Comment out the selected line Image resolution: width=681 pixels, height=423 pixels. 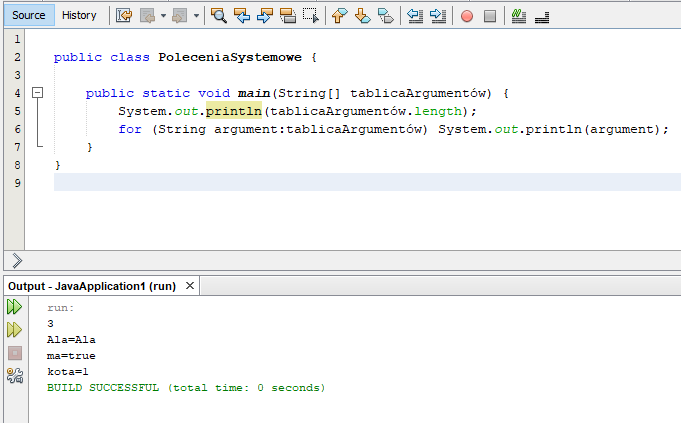click(517, 15)
